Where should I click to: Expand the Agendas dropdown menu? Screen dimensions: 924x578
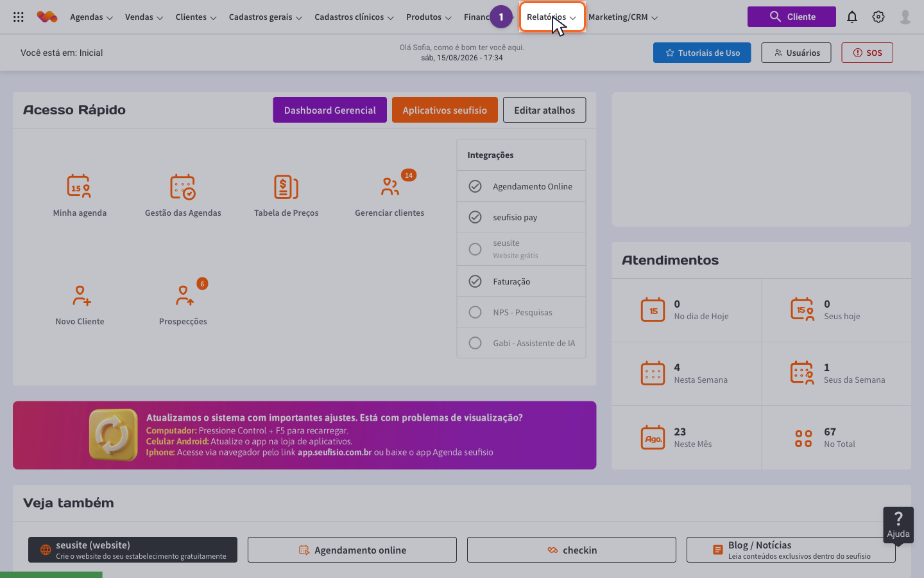click(91, 17)
